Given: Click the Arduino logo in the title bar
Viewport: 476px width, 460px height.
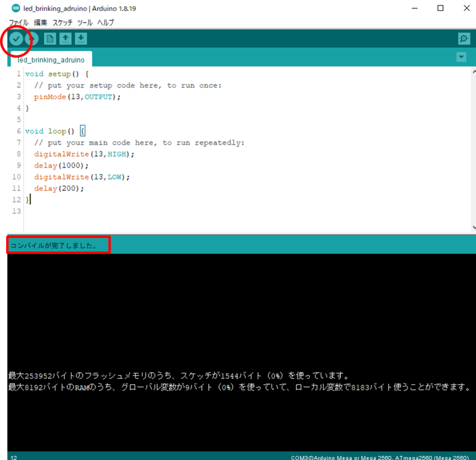Looking at the screenshot, I should [16, 8].
